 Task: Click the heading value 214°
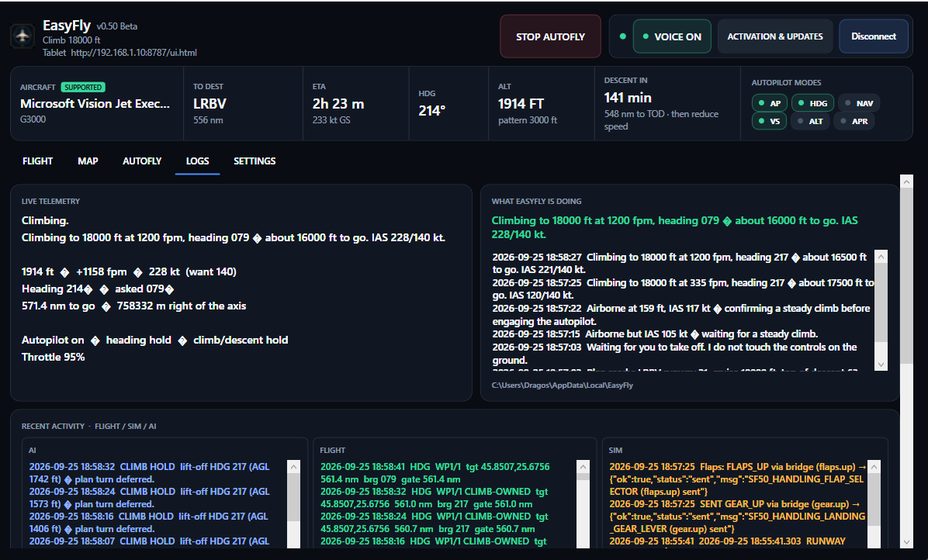[x=432, y=111]
